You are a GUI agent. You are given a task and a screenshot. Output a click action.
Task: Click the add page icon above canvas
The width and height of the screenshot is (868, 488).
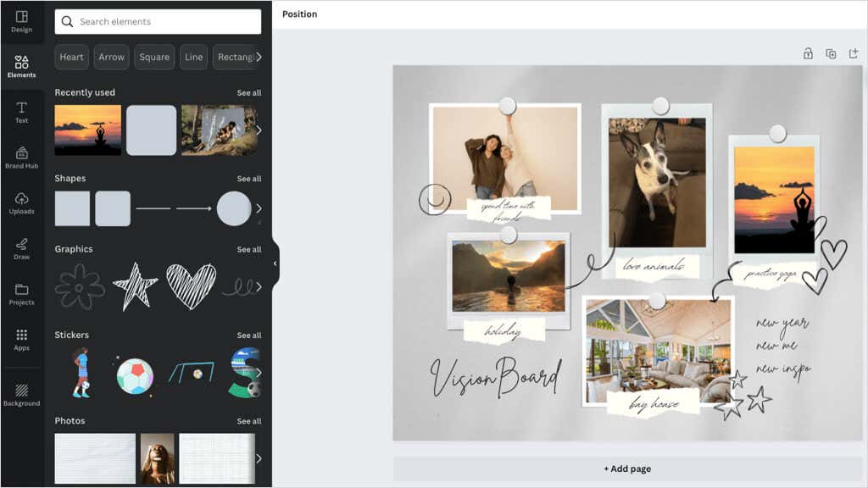click(853, 53)
